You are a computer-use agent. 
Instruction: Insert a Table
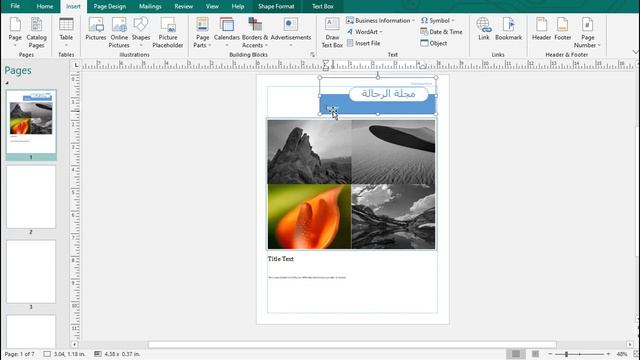[x=66, y=32]
